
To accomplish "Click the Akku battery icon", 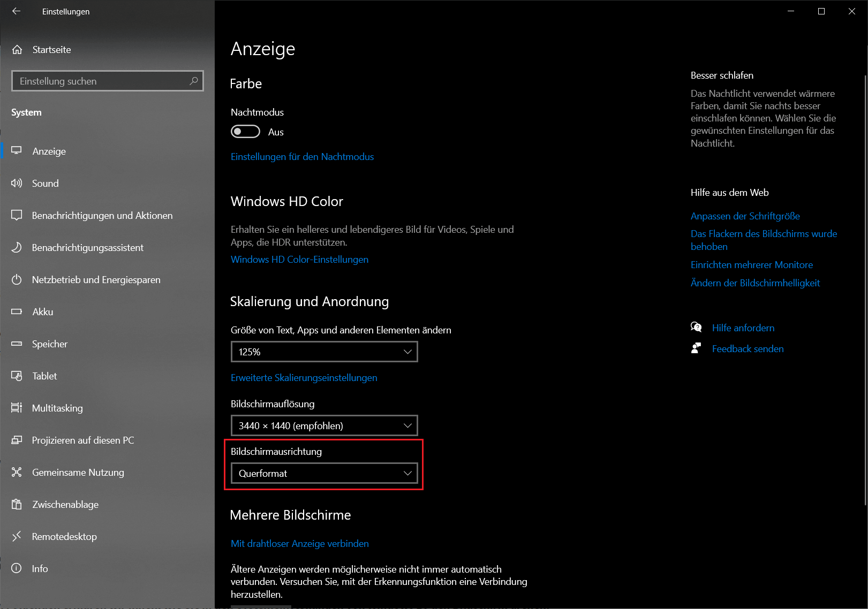I will point(17,311).
